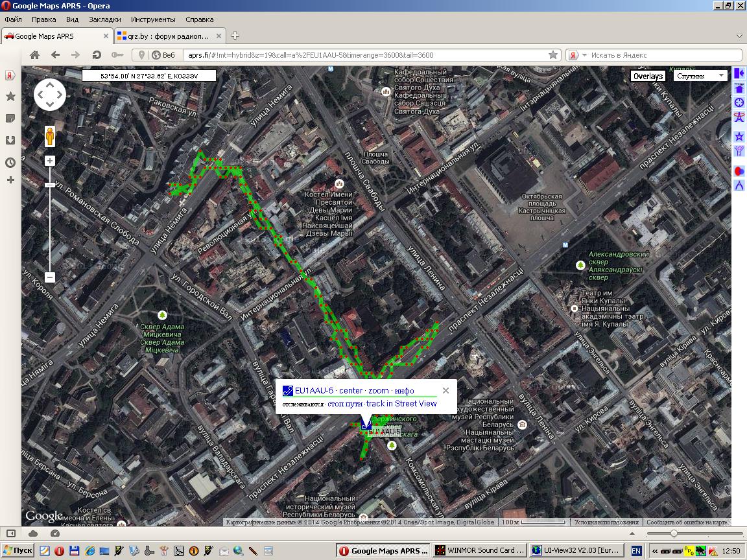Open the Спутник map type dropdown

[700, 76]
